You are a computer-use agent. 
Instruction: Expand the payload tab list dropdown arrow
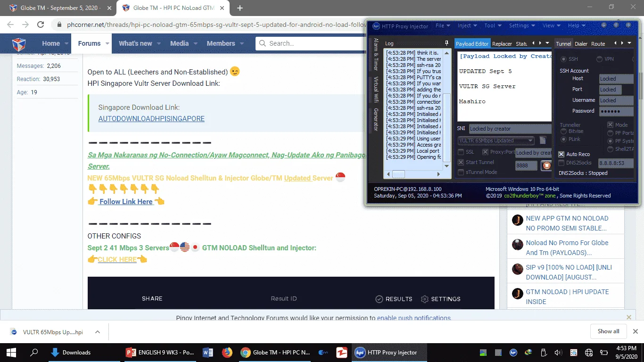coord(547,43)
